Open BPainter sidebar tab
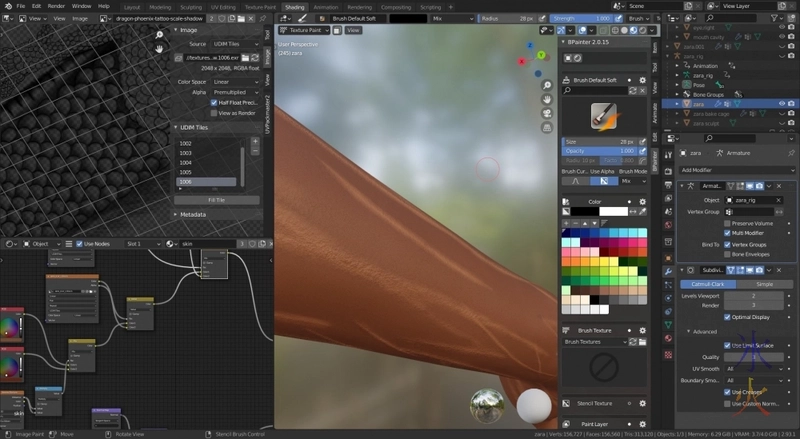 (x=655, y=159)
